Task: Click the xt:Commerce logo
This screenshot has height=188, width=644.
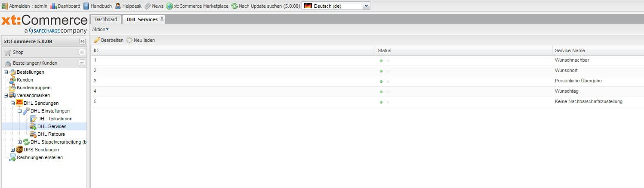Action: pos(44,25)
